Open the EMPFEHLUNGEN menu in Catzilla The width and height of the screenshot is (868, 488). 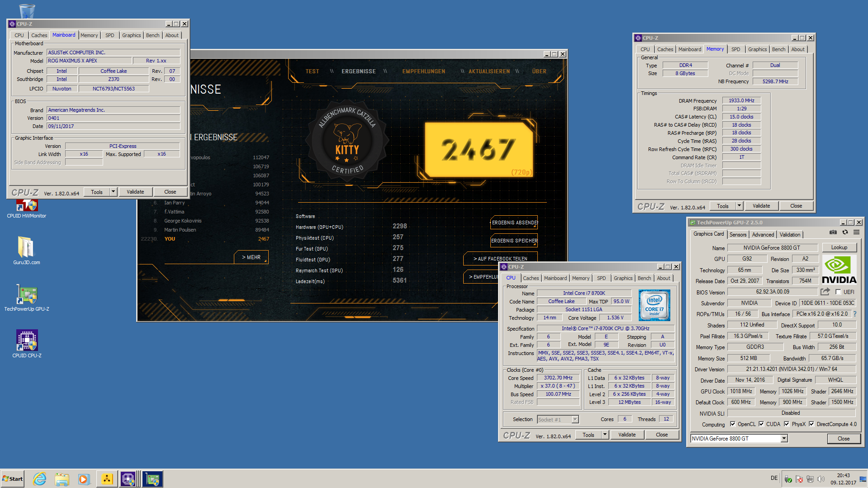pos(423,71)
